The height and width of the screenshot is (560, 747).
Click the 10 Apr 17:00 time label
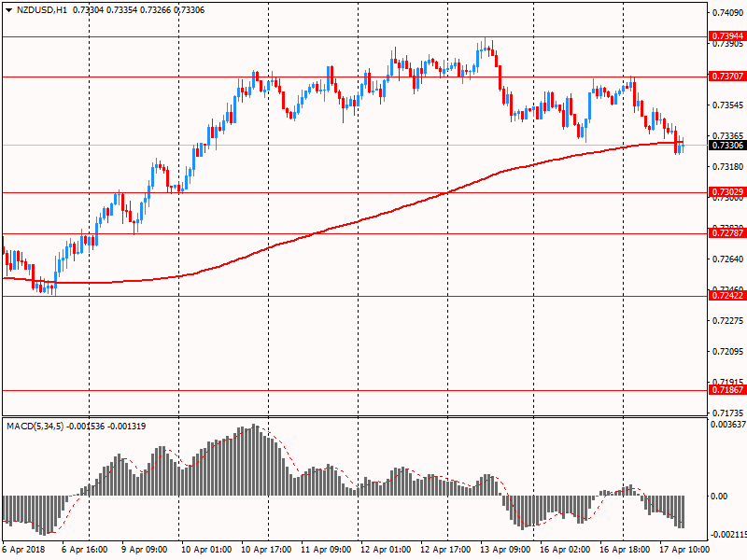coord(266,550)
